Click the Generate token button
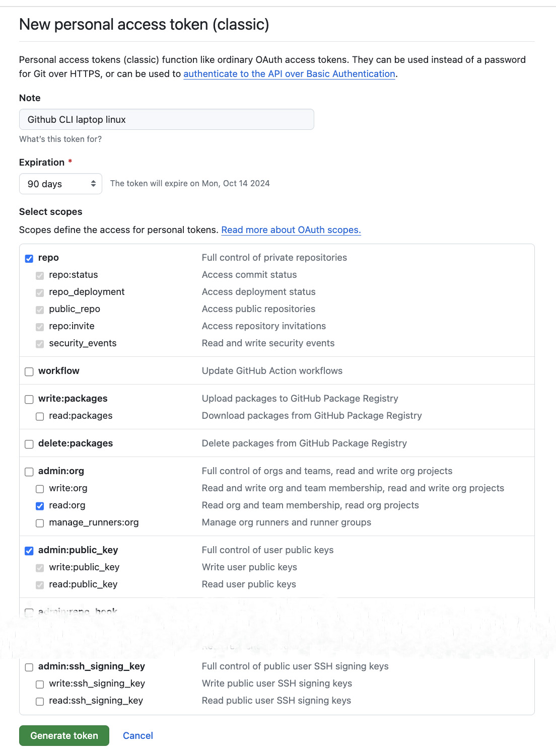 click(64, 735)
